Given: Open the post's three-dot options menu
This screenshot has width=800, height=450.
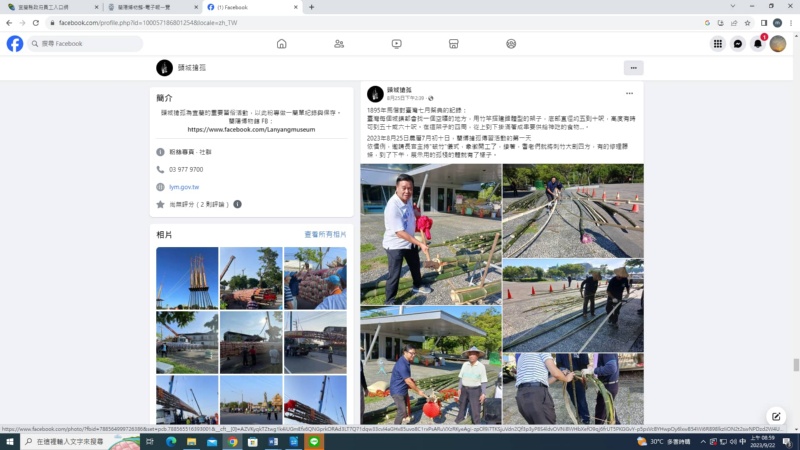Looking at the screenshot, I should (628, 94).
